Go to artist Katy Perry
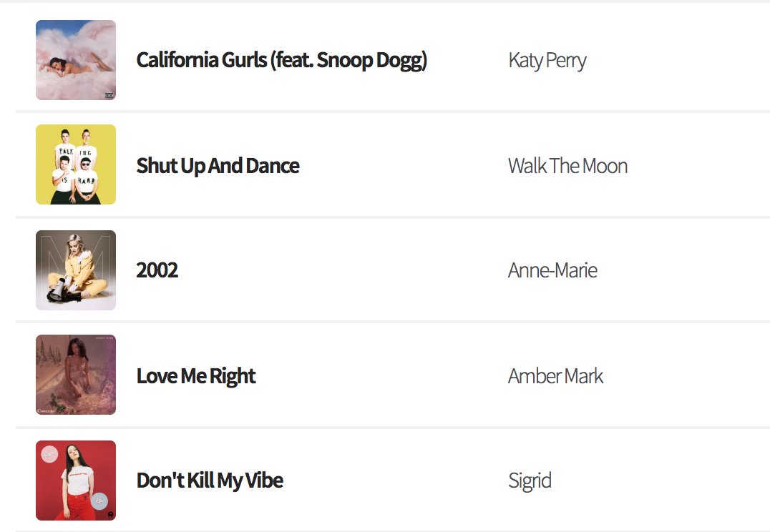Image resolution: width=770 pixels, height=532 pixels. tap(547, 60)
